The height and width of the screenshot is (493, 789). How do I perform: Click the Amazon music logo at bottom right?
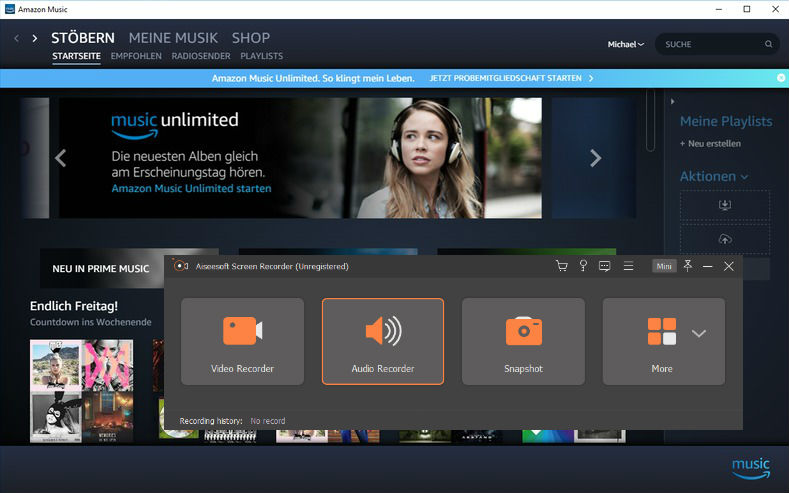pyautogui.click(x=751, y=468)
